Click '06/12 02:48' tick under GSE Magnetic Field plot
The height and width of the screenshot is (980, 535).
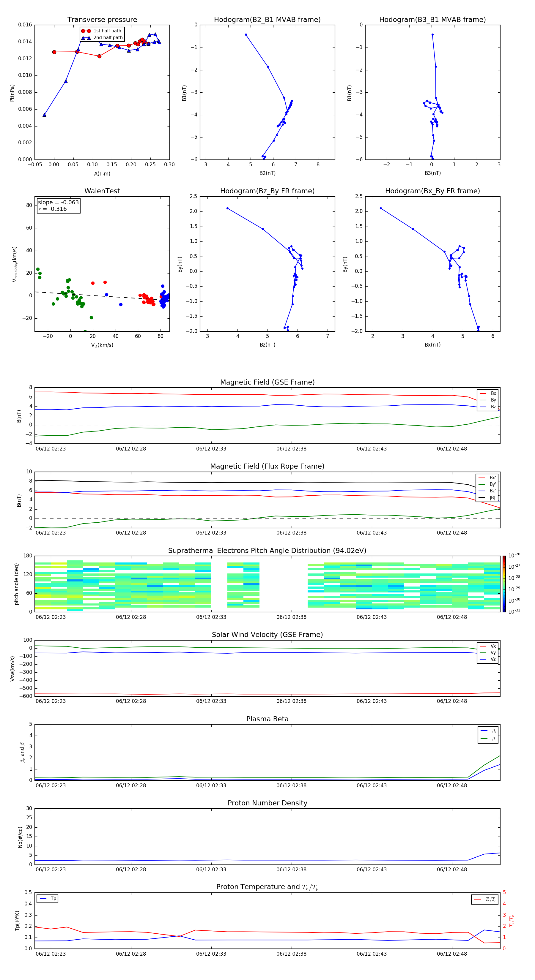point(452,448)
